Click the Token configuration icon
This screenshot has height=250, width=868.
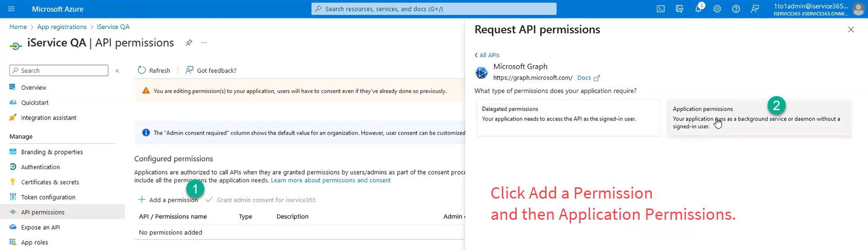coord(13,197)
